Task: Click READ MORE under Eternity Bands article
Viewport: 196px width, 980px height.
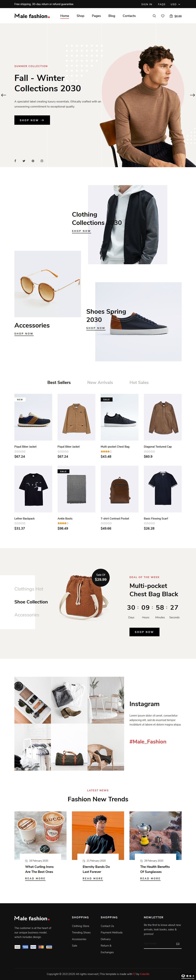Action: [92, 878]
